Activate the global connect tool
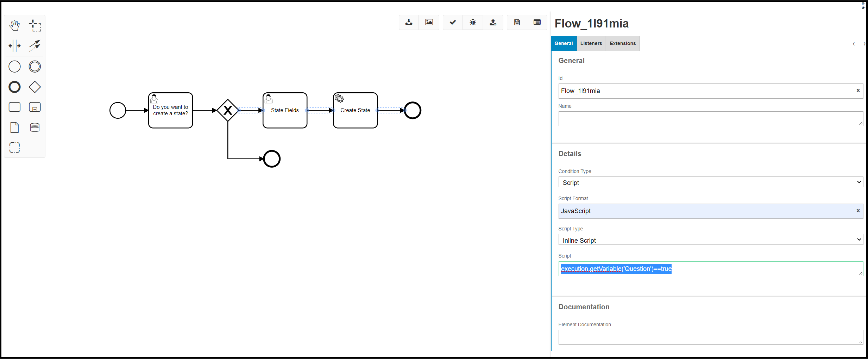868x359 pixels. [x=34, y=46]
